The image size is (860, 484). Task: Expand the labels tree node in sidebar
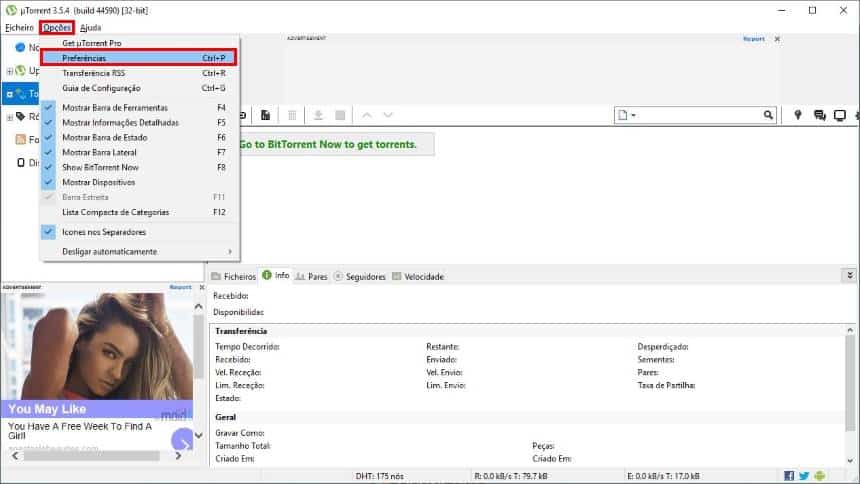(x=9, y=117)
